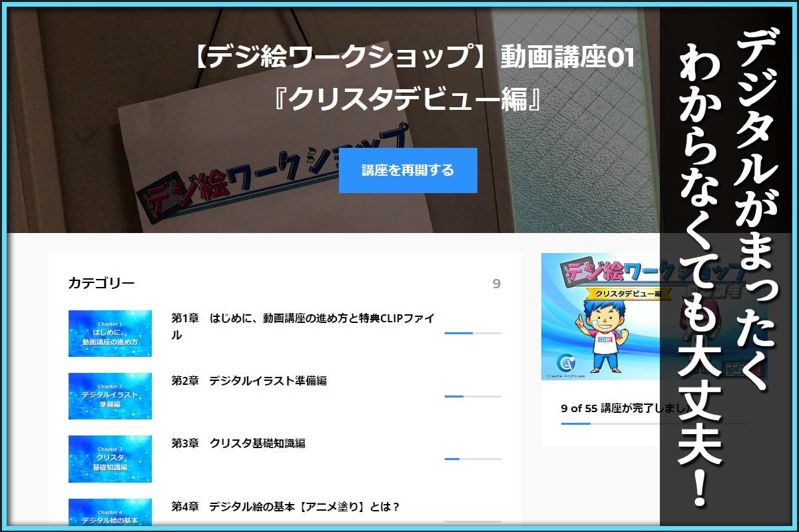
Task: Click the subtitle『クリスタデビュー編』
Action: [407, 99]
